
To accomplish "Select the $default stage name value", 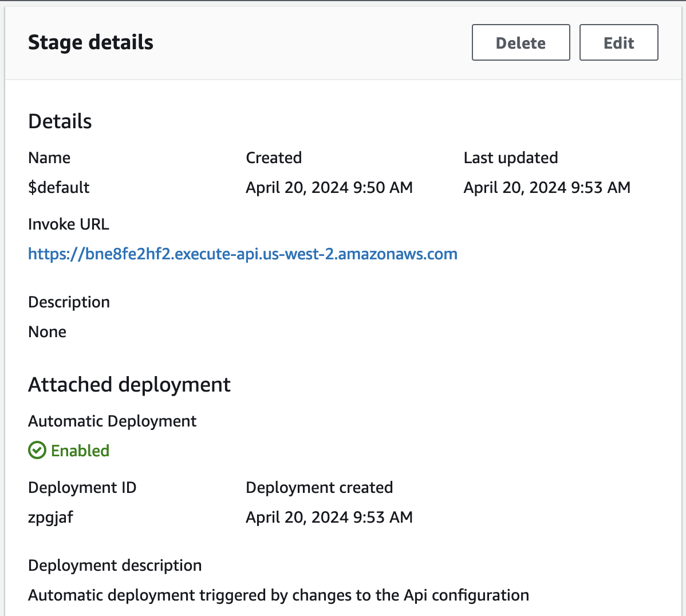I will [59, 187].
